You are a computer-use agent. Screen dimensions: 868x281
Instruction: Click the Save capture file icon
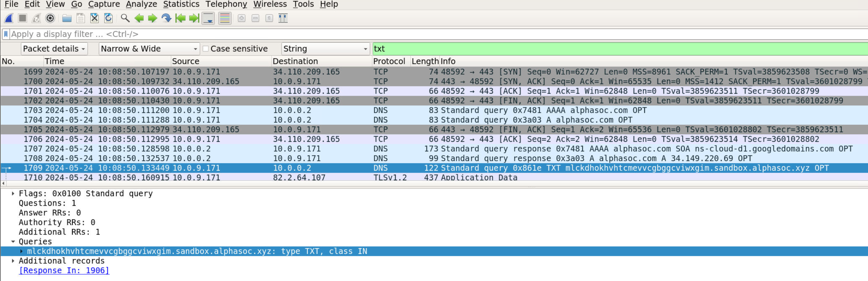click(x=80, y=18)
